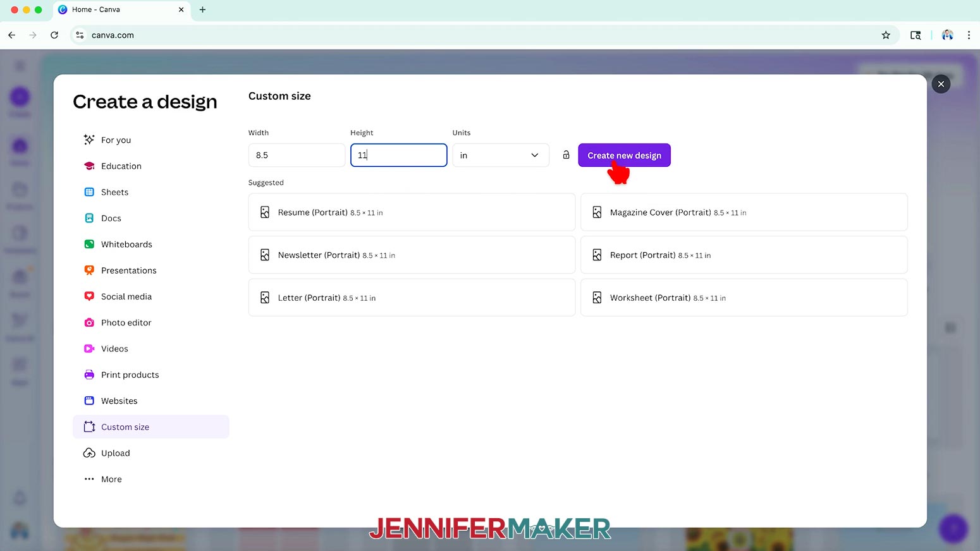The width and height of the screenshot is (980, 551).
Task: Open the Chrome profile avatar
Action: pos(947,35)
